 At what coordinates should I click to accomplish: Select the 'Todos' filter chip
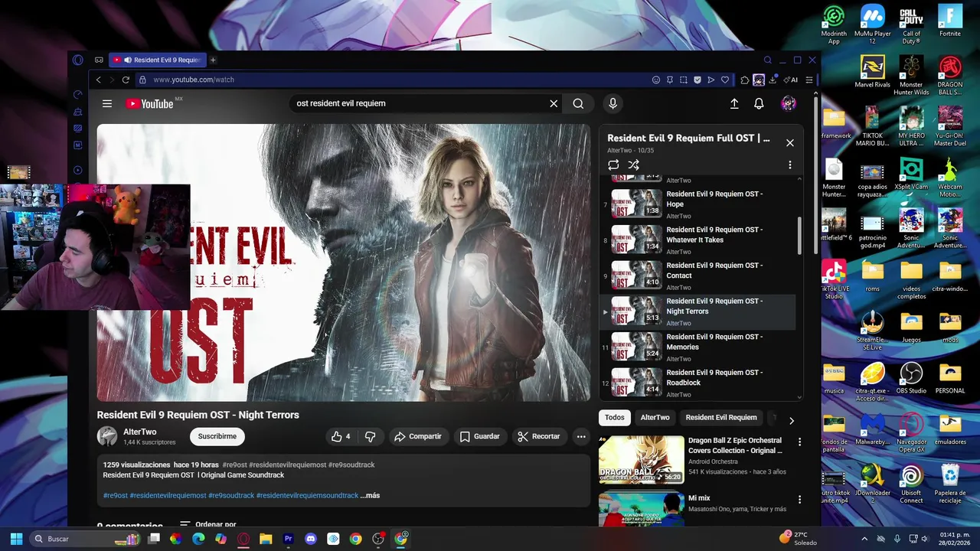tap(615, 418)
